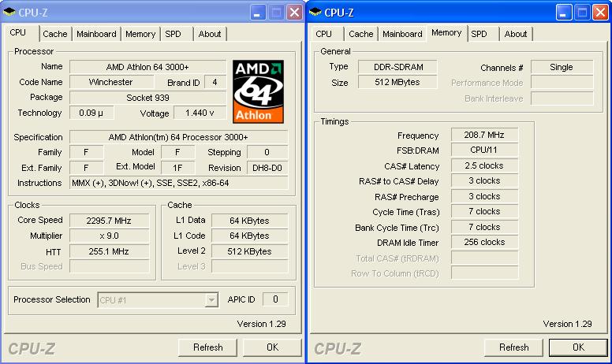Click the core speed value '2295.7 MHz'
This screenshot has width=612, height=364.
tap(109, 221)
